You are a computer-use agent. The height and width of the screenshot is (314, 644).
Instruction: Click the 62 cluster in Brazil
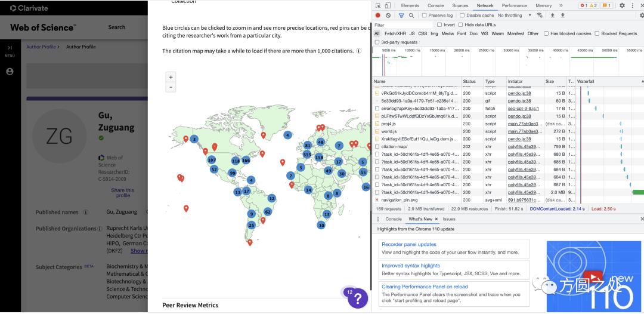pos(268,212)
